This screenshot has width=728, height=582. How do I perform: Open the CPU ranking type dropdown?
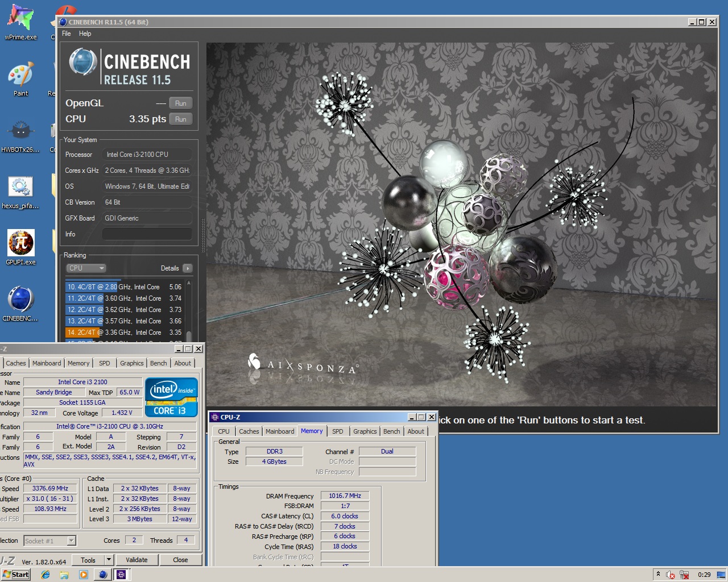click(86, 268)
